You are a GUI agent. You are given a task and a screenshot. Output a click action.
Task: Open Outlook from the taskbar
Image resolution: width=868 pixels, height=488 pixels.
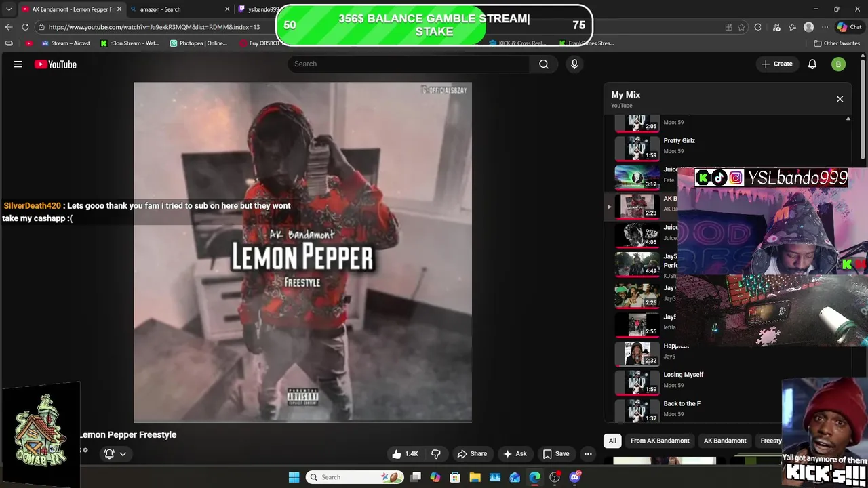pyautogui.click(x=515, y=477)
